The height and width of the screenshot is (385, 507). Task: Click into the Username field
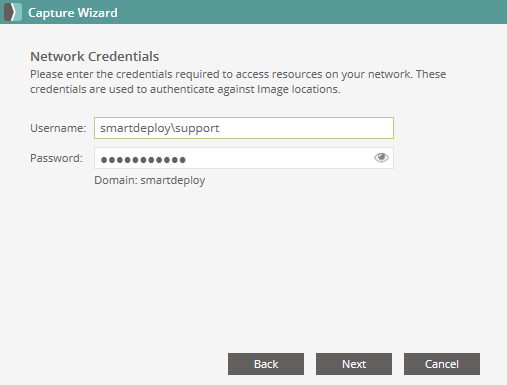point(244,128)
